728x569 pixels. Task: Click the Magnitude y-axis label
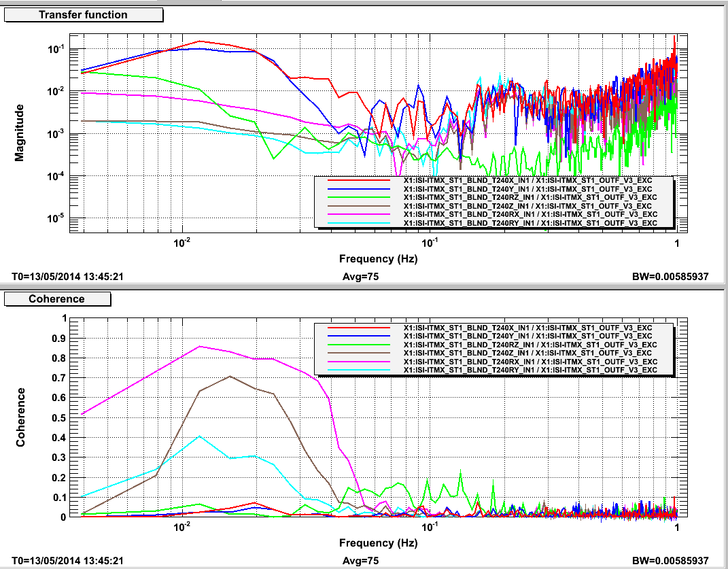point(19,133)
